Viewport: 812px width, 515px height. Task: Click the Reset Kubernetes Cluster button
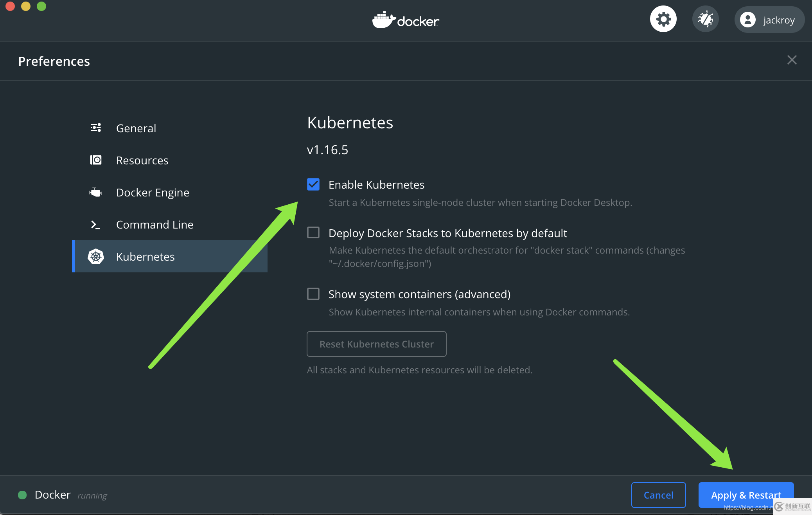[x=376, y=344]
